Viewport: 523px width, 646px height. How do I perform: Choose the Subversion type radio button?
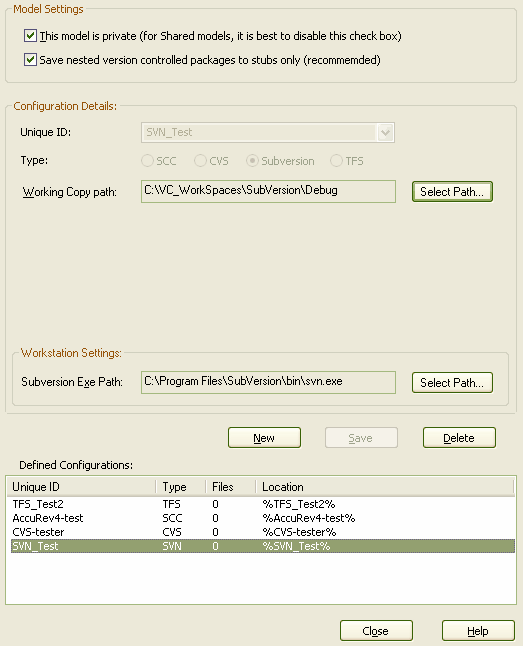(252, 161)
